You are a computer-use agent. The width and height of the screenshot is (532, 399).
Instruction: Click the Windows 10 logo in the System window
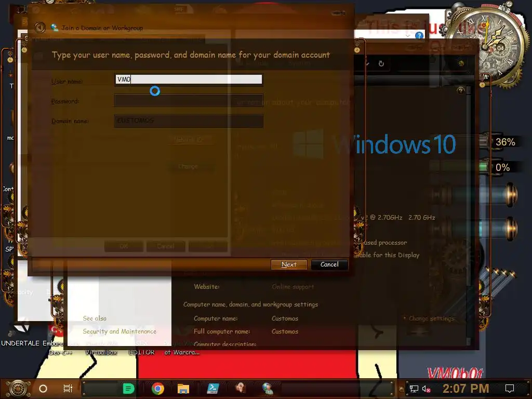pyautogui.click(x=374, y=144)
